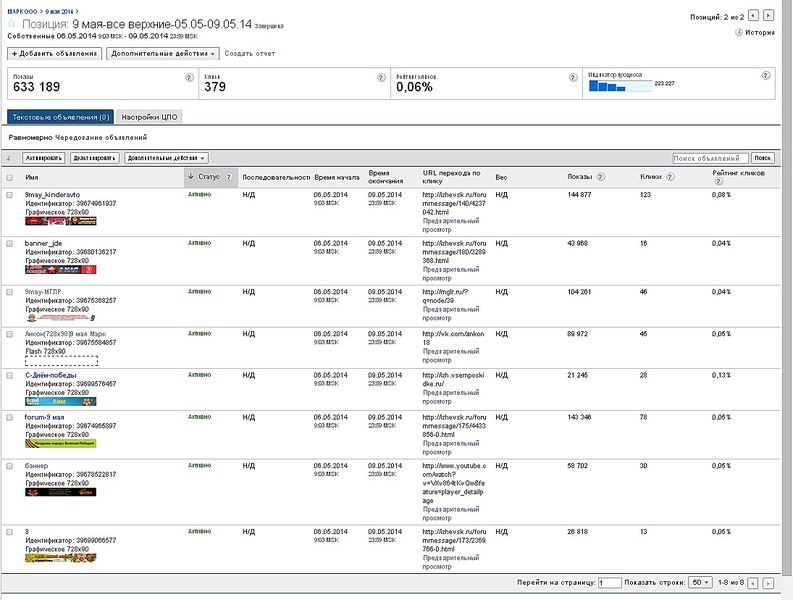Image resolution: width=793 pixels, height=600 pixels.
Task: Click Анкон Flash 728x90 dashed placeholder
Action: (x=61, y=361)
